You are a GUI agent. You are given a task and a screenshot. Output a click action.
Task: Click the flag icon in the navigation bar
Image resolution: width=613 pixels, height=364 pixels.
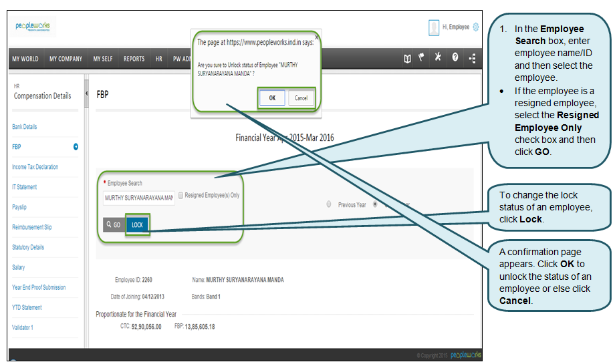coord(421,57)
